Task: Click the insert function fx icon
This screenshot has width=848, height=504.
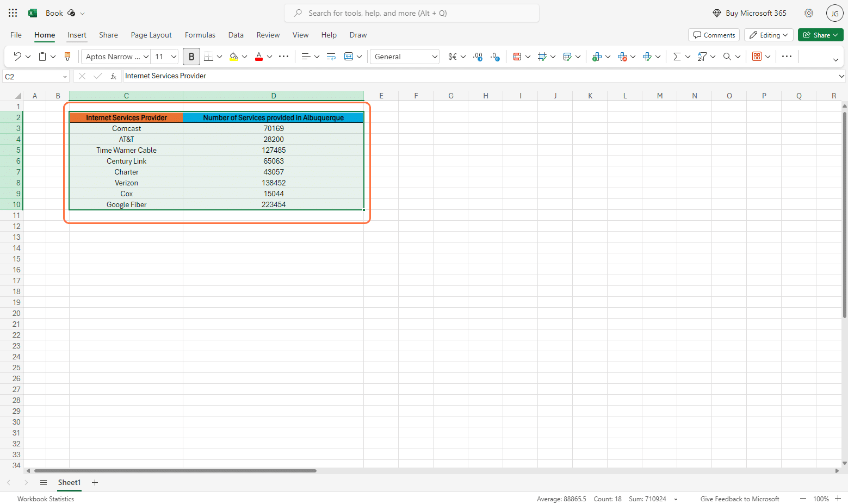Action: [113, 76]
